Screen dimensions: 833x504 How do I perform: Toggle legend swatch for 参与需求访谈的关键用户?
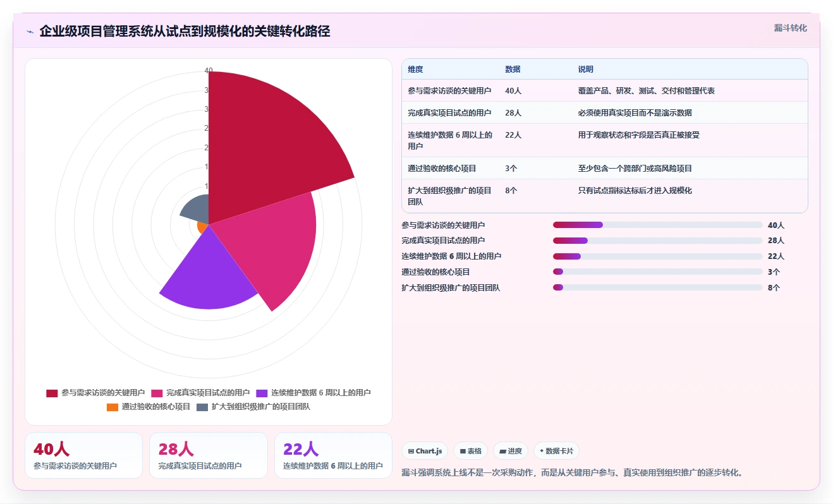click(x=52, y=393)
